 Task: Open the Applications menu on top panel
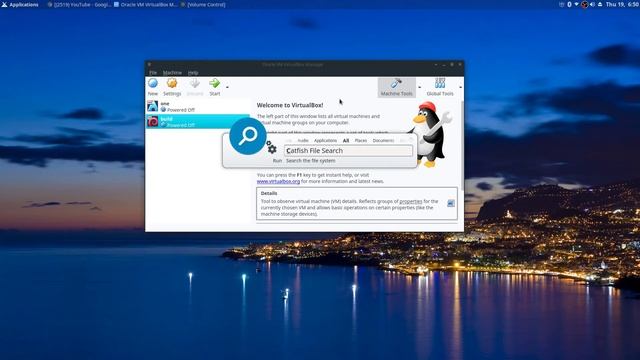[20, 4]
